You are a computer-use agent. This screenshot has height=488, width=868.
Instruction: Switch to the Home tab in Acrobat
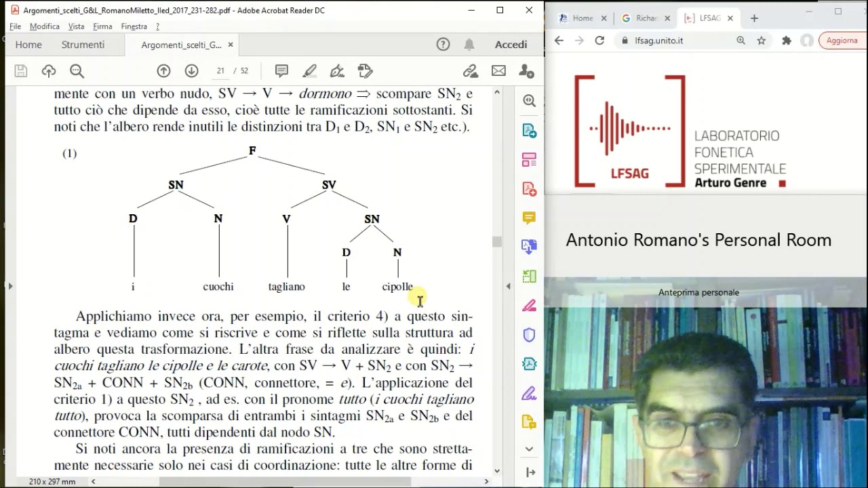pyautogui.click(x=28, y=45)
